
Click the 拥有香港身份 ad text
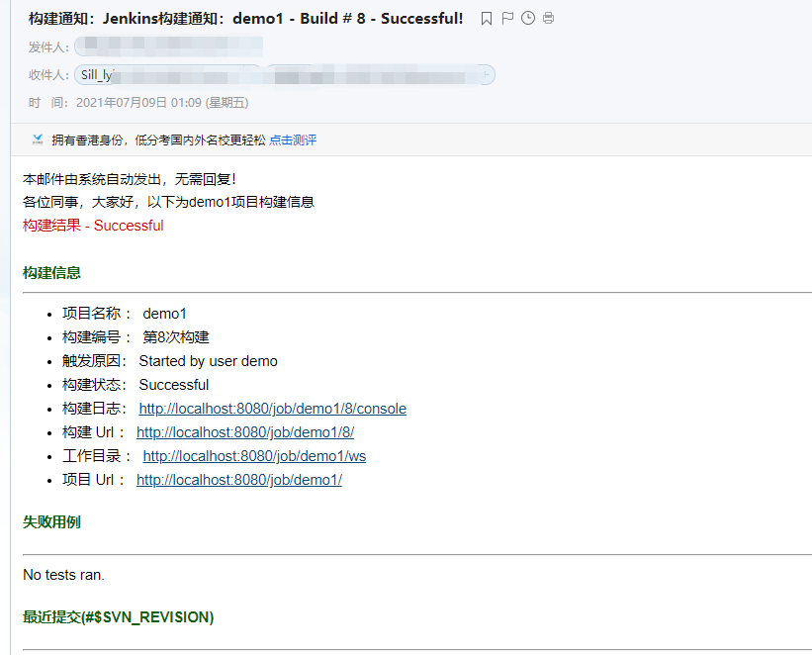coord(158,140)
